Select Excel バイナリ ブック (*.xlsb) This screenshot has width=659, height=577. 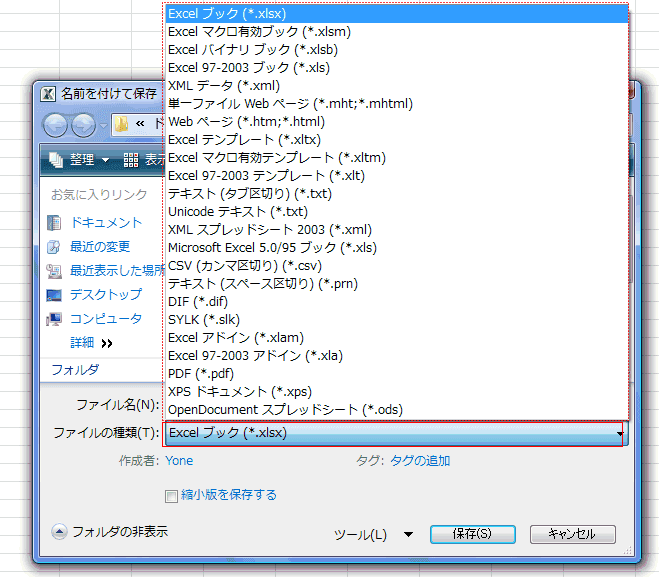click(395, 50)
